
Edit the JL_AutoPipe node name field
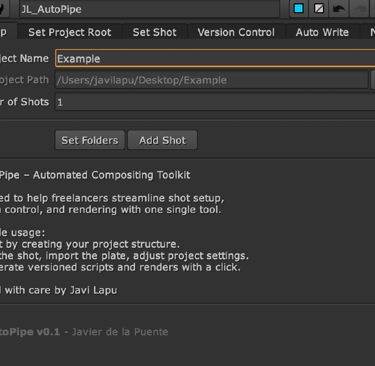[x=149, y=9]
